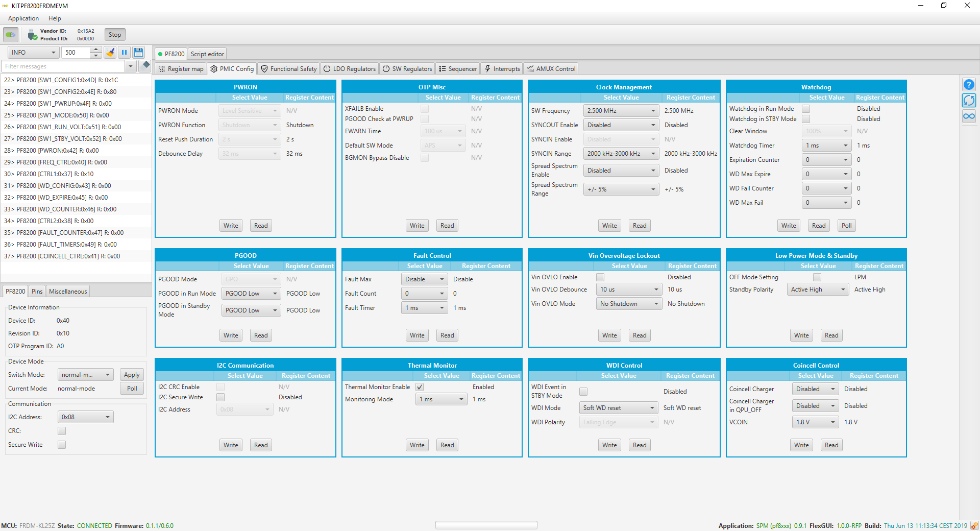Screen dimensions: 980x531
Task: Click the broom icon to clear log
Action: click(x=110, y=53)
